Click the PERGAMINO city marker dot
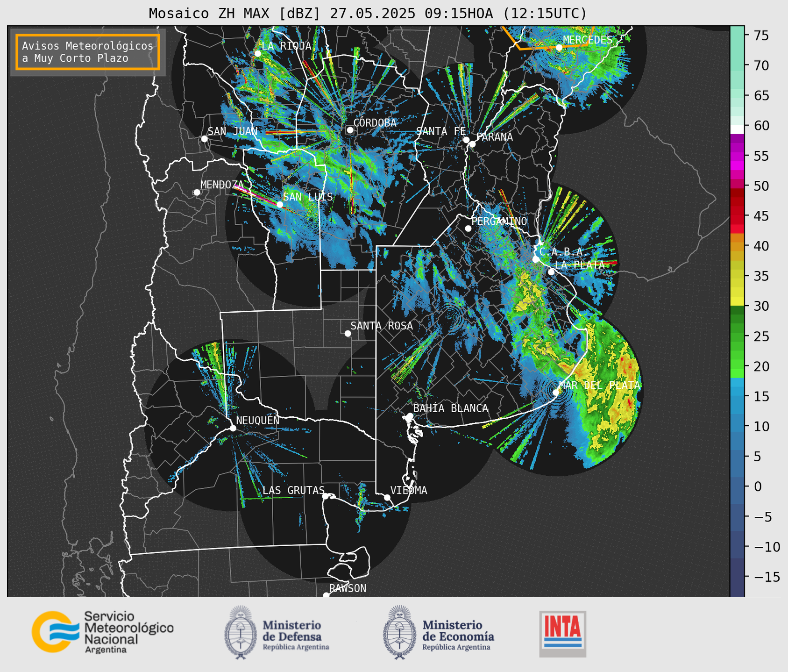The image size is (788, 672). click(468, 229)
